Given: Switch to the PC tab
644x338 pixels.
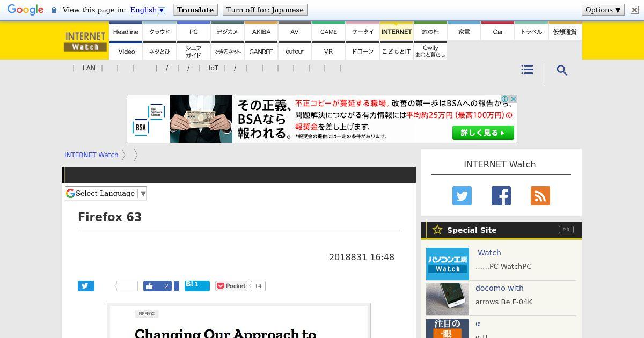Looking at the screenshot, I should 193,32.
